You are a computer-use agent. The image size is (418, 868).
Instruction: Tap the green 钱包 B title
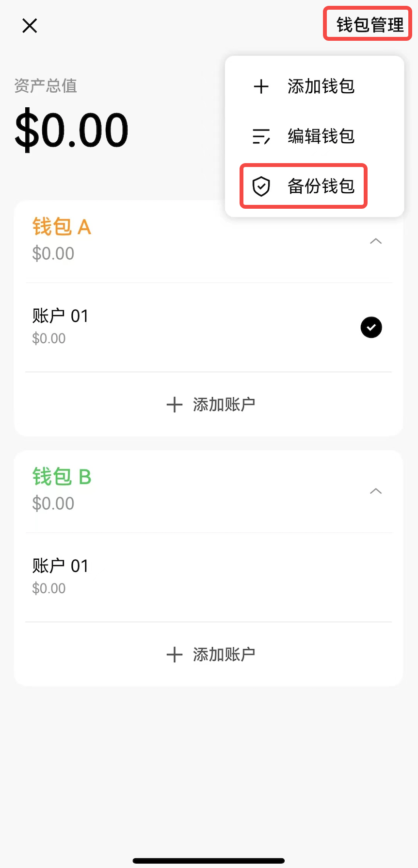pyautogui.click(x=62, y=477)
